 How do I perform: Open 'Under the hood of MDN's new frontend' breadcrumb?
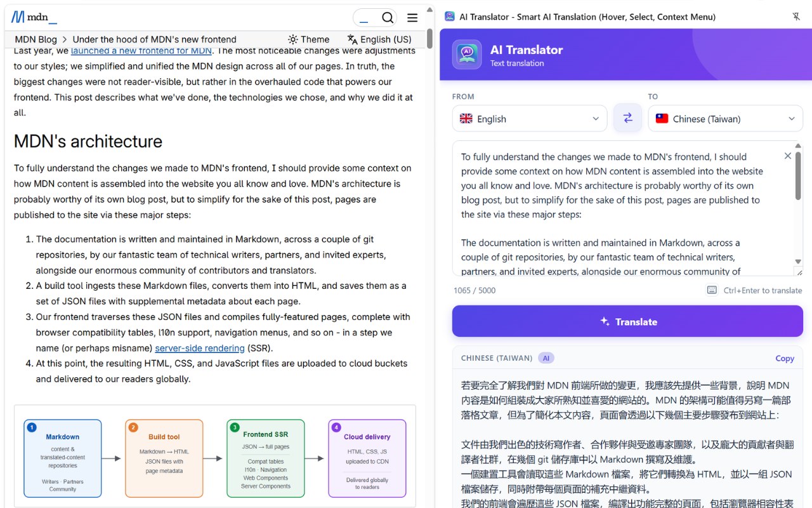pyautogui.click(x=155, y=39)
